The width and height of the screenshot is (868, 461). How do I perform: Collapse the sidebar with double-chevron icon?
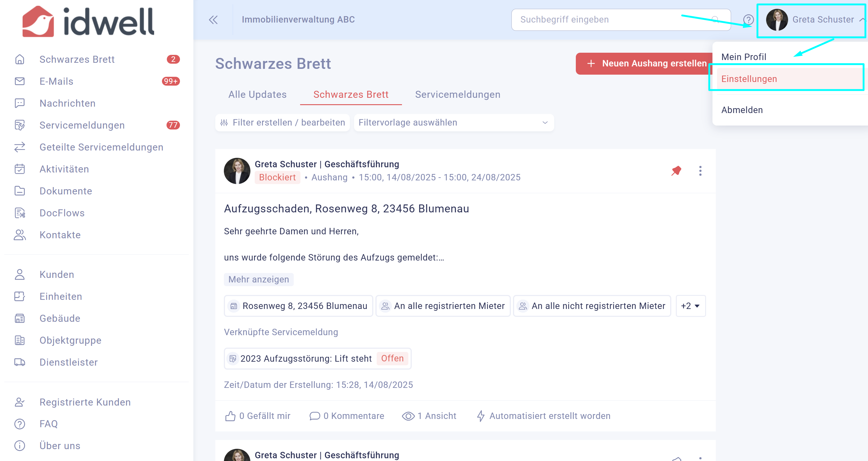click(x=213, y=20)
